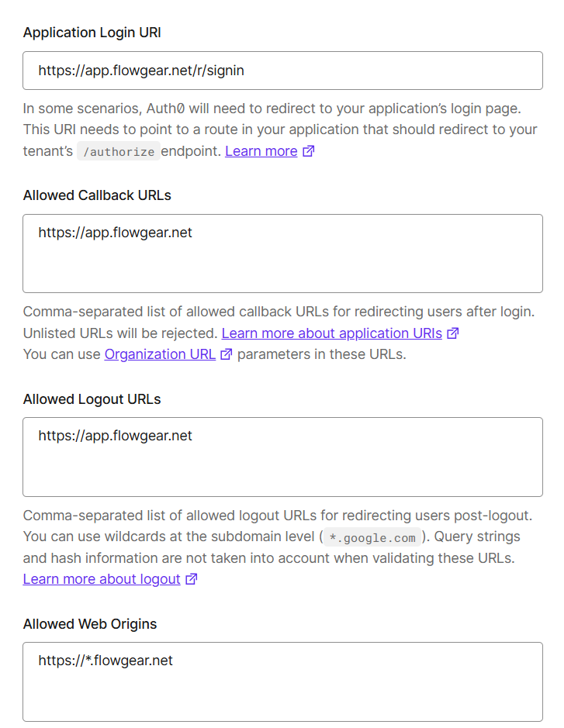564x728 pixels.
Task: Click external-link icon after 'application URIs' link
Action: pos(453,334)
